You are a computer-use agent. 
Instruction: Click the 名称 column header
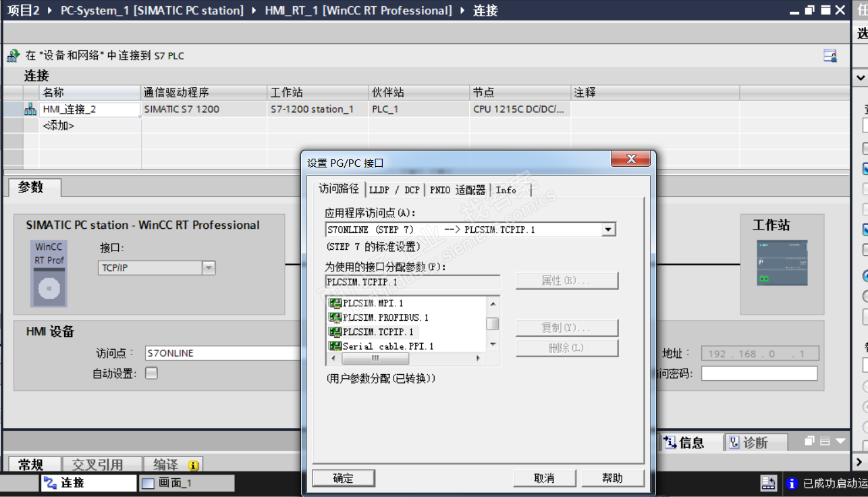coord(90,93)
